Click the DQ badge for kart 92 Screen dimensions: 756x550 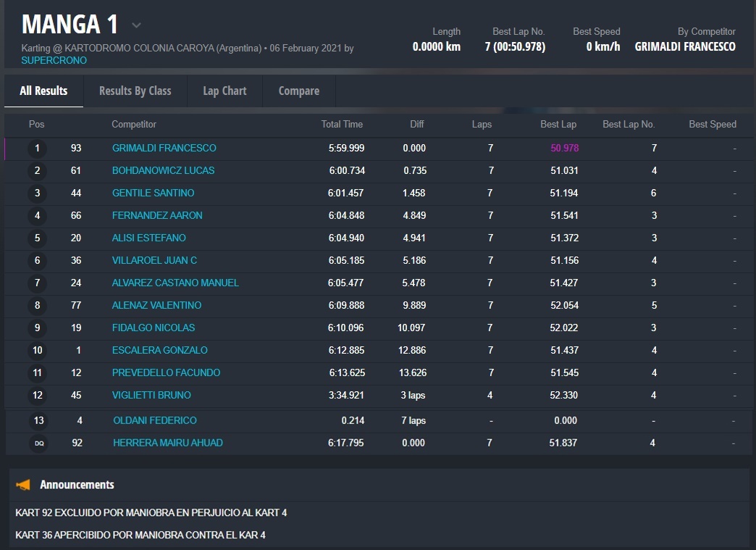point(38,443)
